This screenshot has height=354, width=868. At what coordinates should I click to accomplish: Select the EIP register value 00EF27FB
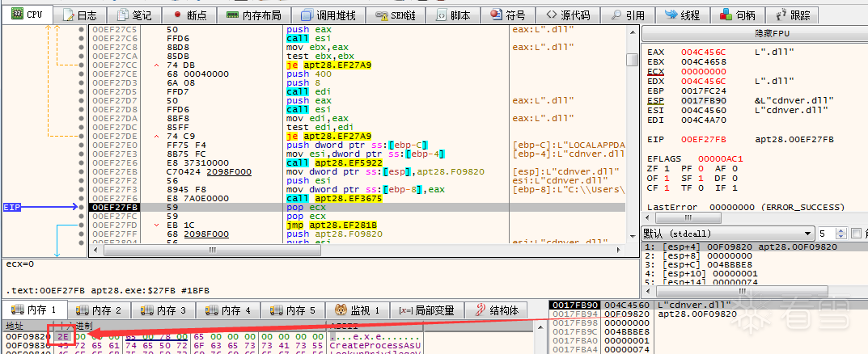point(702,139)
